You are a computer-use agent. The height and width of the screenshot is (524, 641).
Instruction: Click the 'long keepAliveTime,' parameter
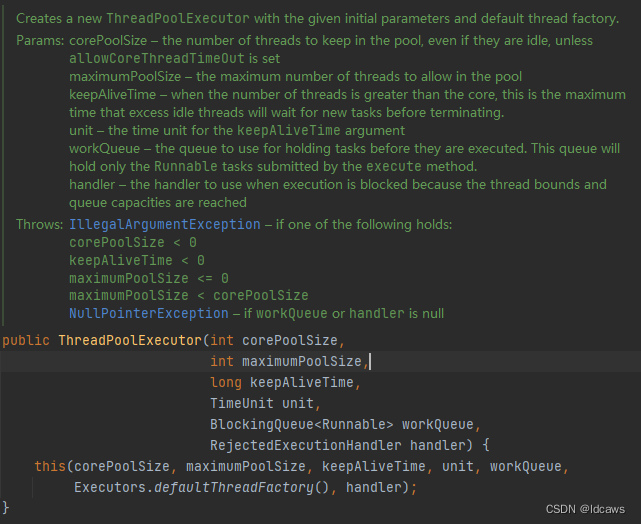coord(285,383)
